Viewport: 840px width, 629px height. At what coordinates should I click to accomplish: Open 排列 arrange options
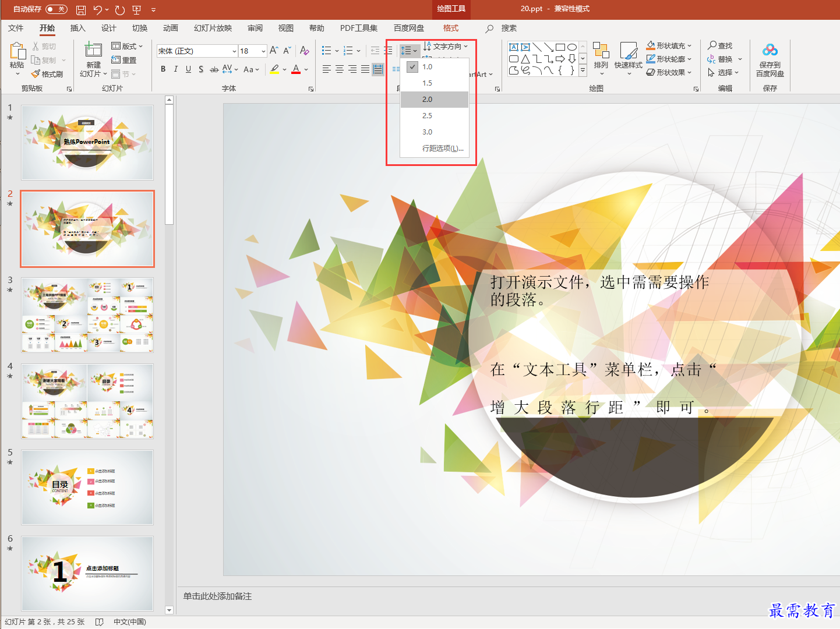click(x=601, y=58)
